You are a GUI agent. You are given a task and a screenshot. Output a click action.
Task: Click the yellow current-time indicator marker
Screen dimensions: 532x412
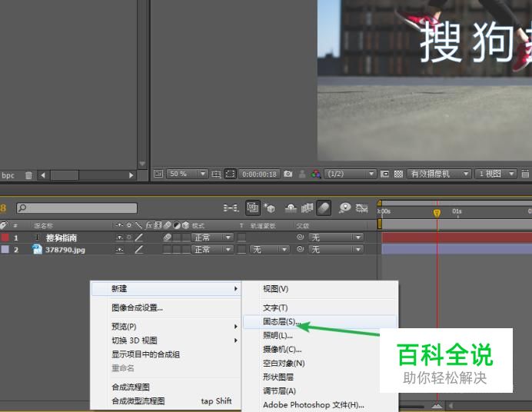(x=437, y=213)
